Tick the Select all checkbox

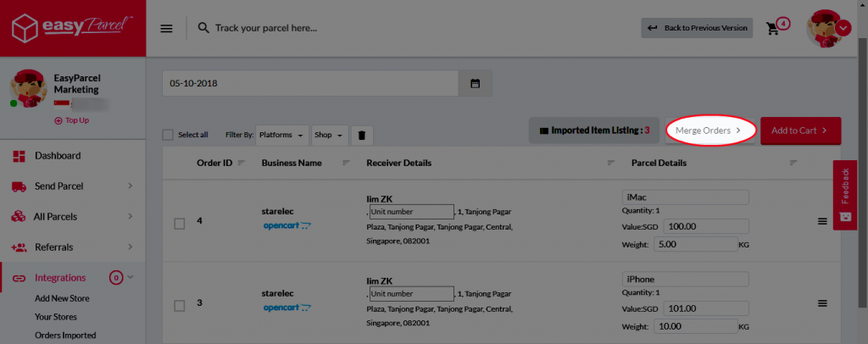pyautogui.click(x=168, y=135)
